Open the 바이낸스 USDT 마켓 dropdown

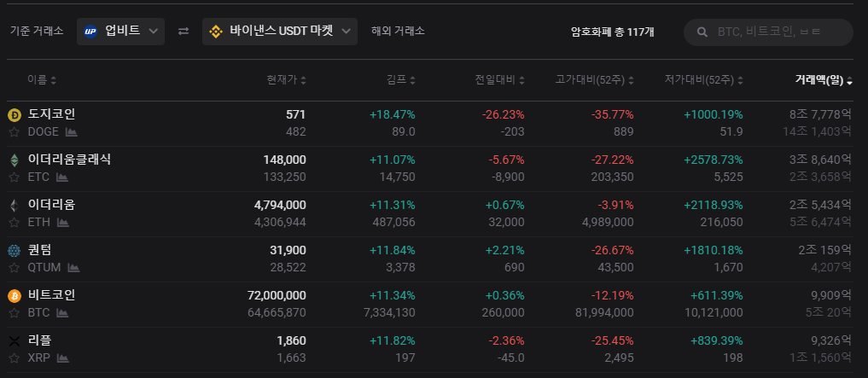tap(280, 31)
